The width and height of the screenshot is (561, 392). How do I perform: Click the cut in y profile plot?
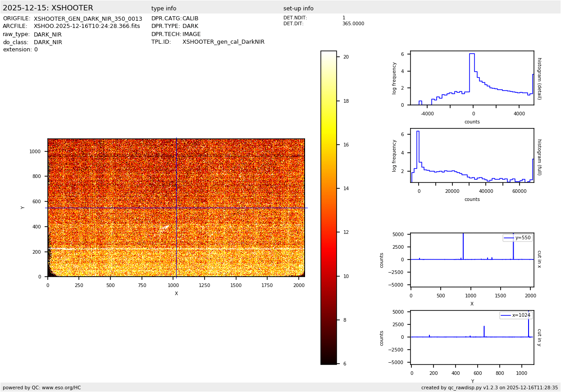(x=472, y=337)
